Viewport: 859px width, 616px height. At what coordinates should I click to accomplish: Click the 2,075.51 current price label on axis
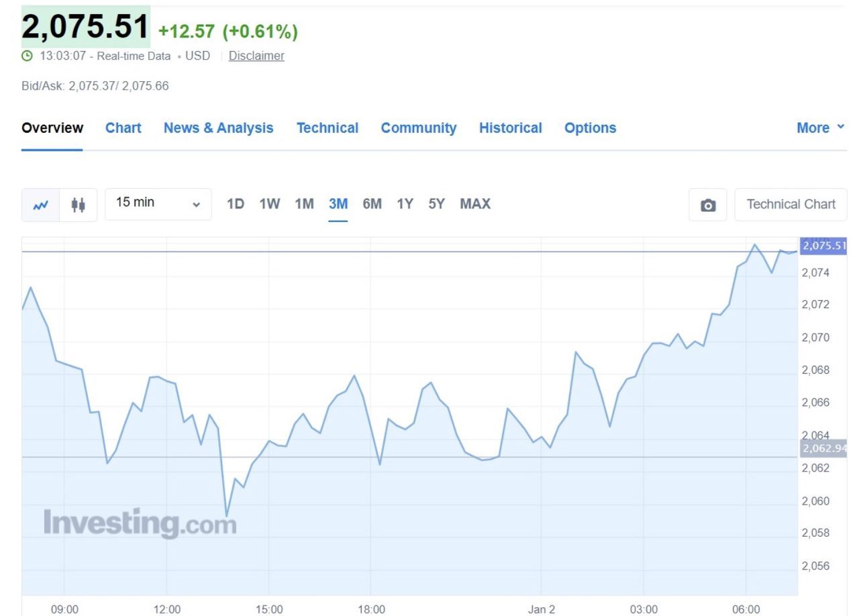point(823,246)
